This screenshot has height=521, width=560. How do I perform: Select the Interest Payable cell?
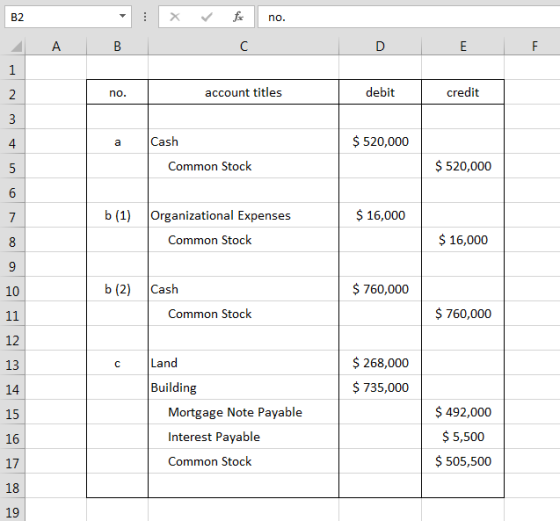pos(244,437)
